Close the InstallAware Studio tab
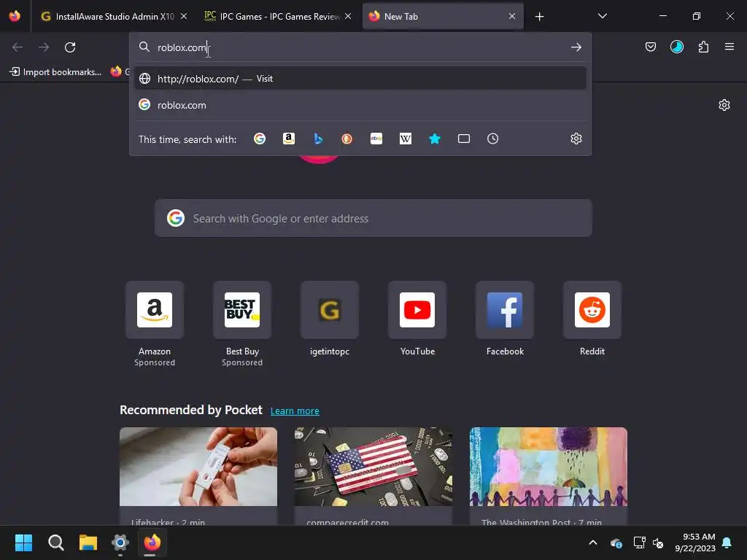This screenshot has width=747, height=560. pos(184,16)
